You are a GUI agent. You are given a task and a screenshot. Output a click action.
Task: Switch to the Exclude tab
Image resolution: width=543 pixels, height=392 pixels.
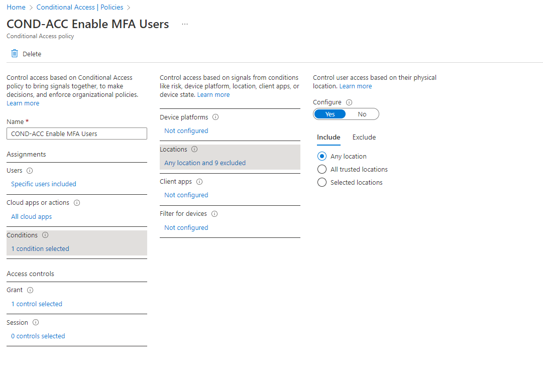coord(364,137)
